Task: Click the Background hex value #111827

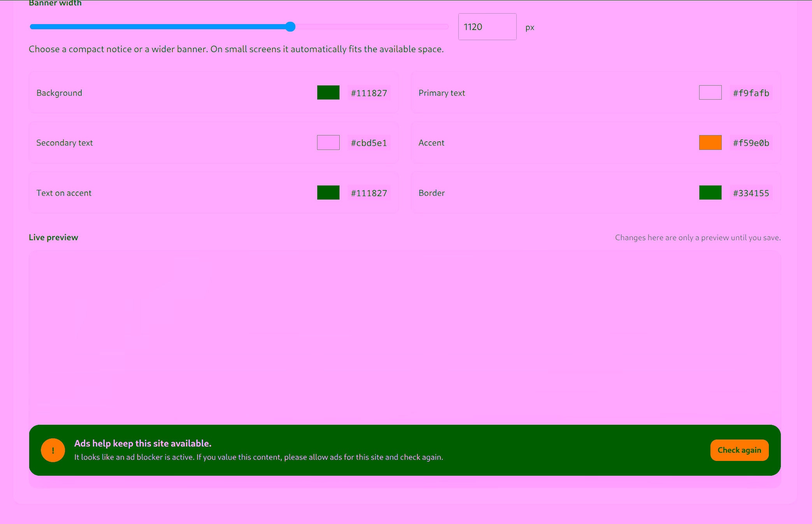Action: (369, 93)
